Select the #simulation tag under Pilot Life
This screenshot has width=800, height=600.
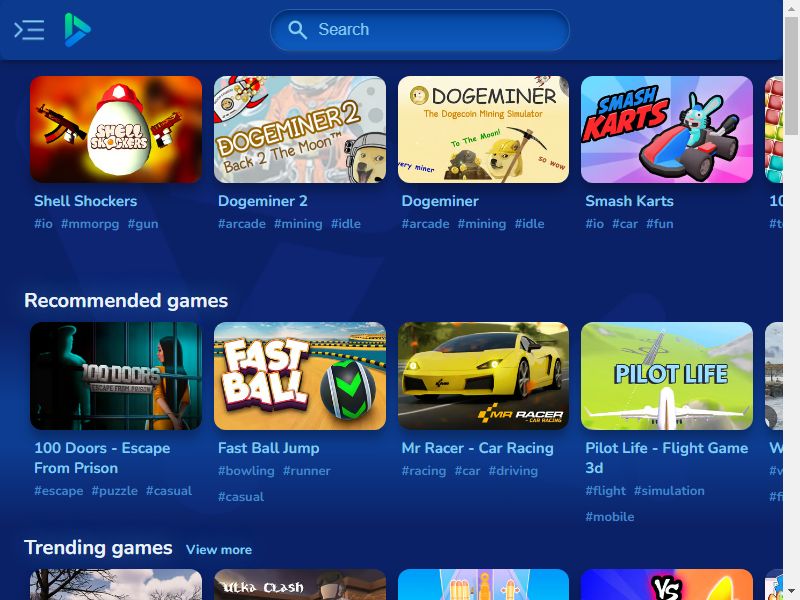pos(669,491)
